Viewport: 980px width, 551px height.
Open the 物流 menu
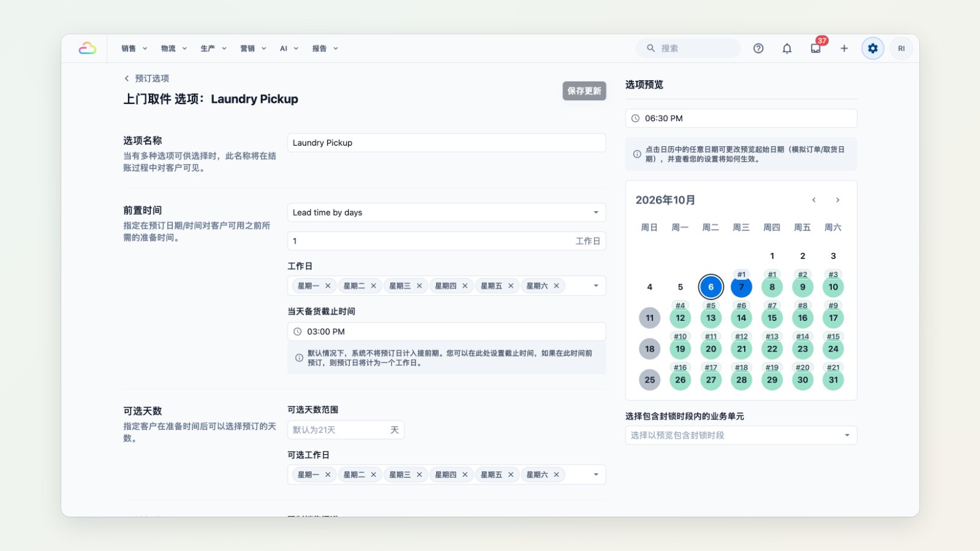point(174,48)
